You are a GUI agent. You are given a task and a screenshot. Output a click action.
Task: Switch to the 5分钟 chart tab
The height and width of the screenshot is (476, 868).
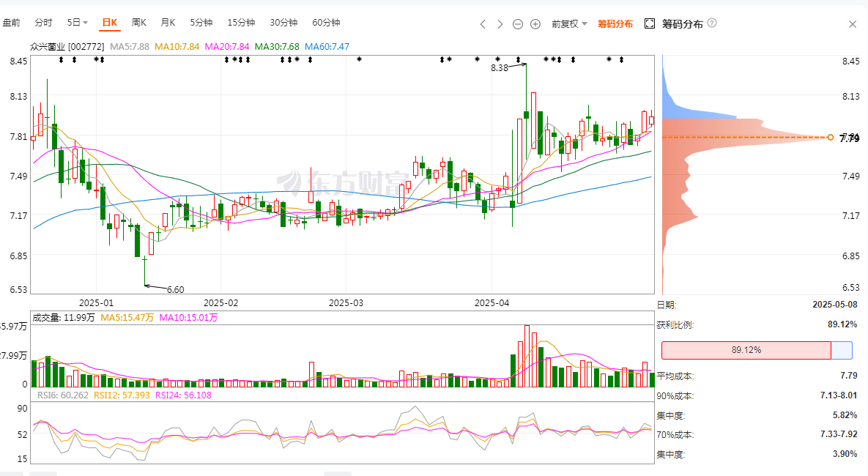point(201,23)
